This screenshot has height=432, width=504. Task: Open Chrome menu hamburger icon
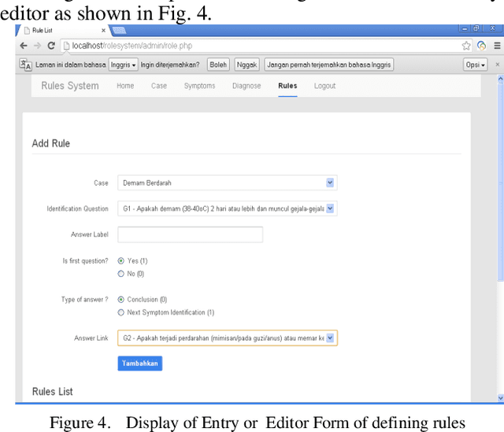pyautogui.click(x=496, y=46)
